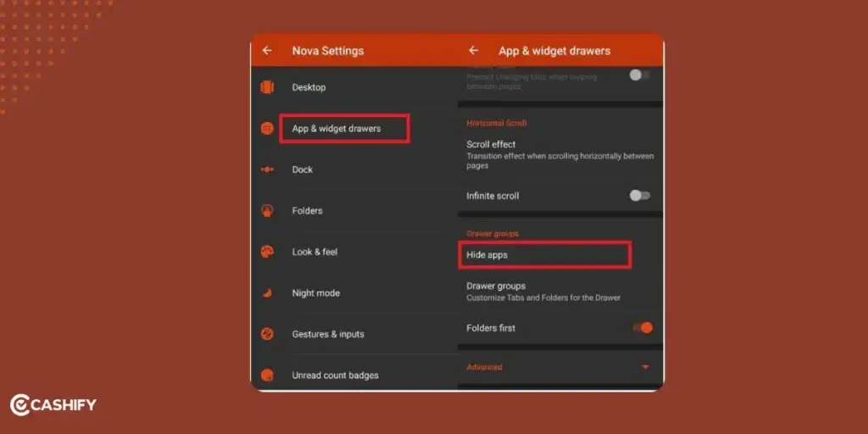Expand the Advanced section arrow
Viewport: 868px width, 434px height.
[x=645, y=367]
